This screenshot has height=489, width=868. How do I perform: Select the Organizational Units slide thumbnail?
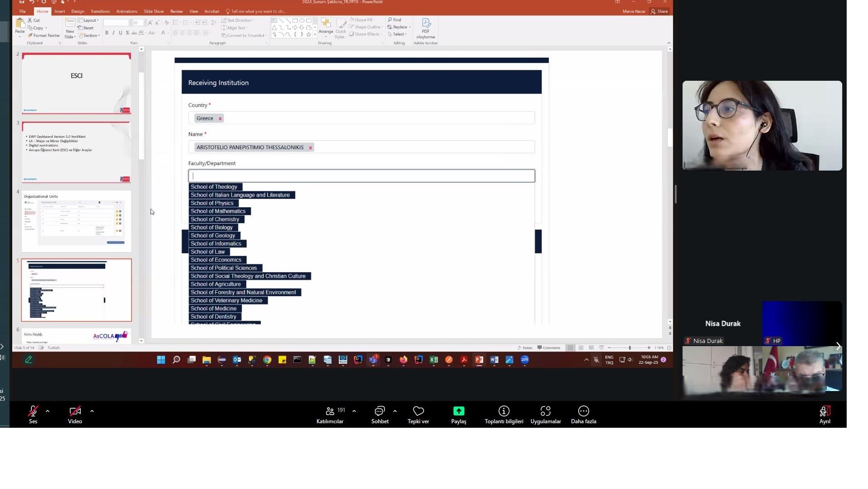click(76, 221)
